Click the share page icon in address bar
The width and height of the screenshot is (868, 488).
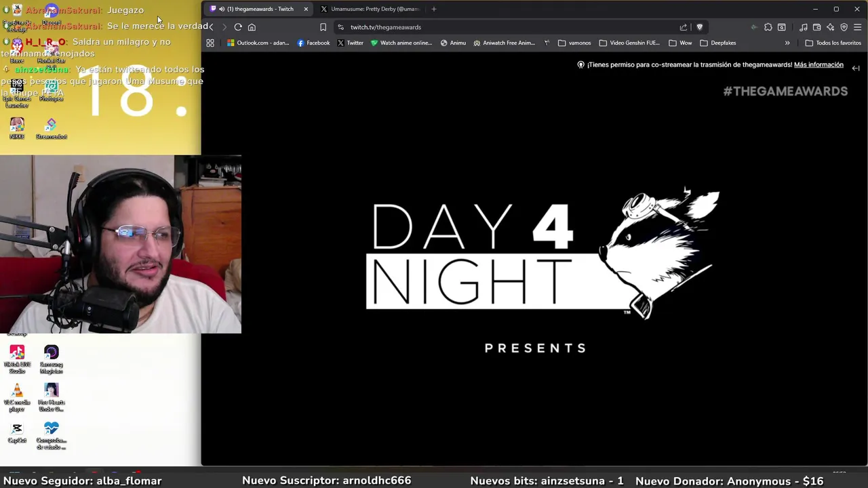(684, 27)
